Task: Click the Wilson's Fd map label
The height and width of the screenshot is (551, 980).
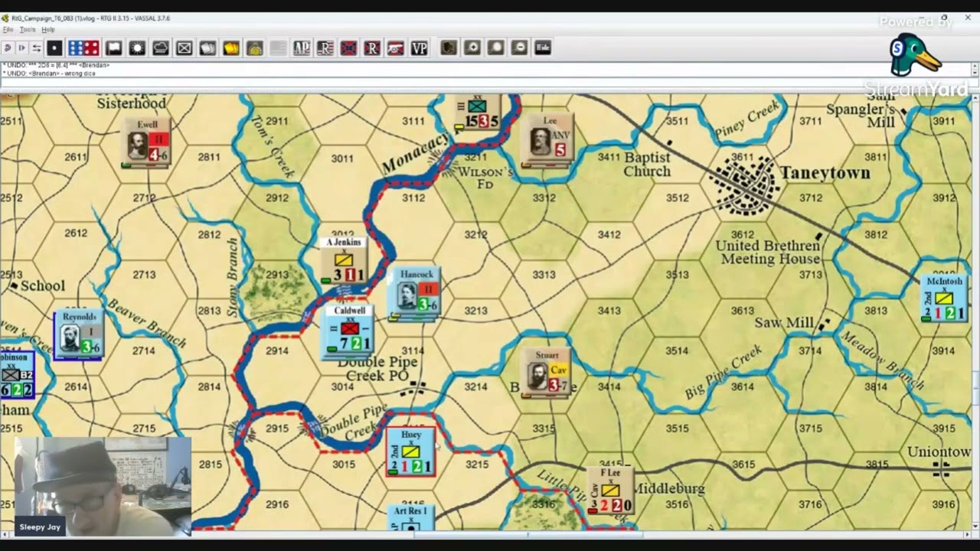Action: coord(485,178)
